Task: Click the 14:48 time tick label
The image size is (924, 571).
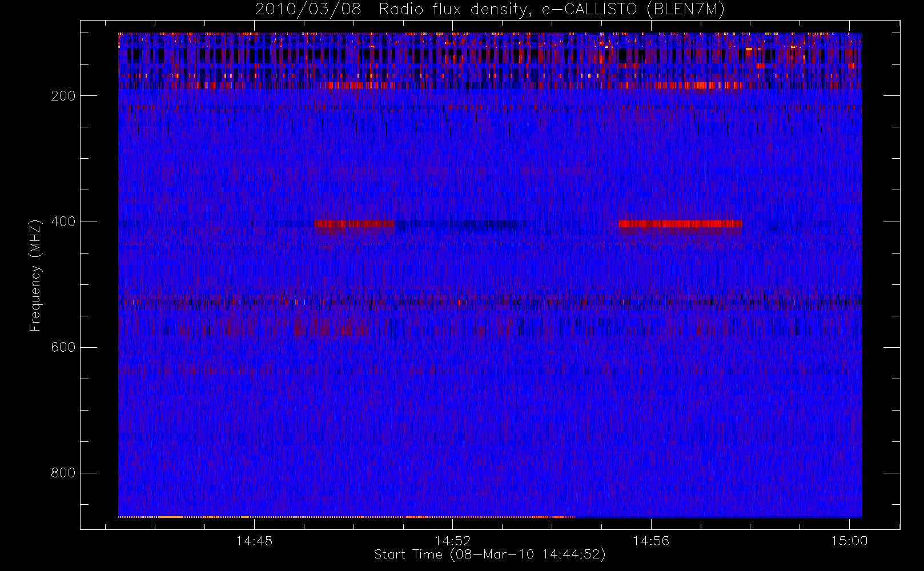Action: (254, 541)
